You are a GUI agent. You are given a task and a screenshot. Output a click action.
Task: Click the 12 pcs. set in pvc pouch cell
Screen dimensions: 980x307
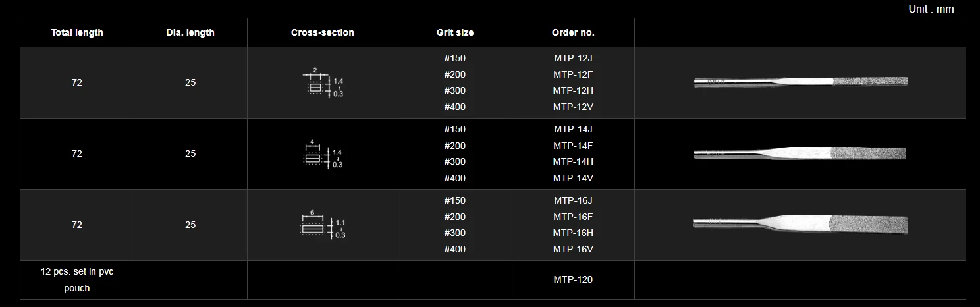77,279
